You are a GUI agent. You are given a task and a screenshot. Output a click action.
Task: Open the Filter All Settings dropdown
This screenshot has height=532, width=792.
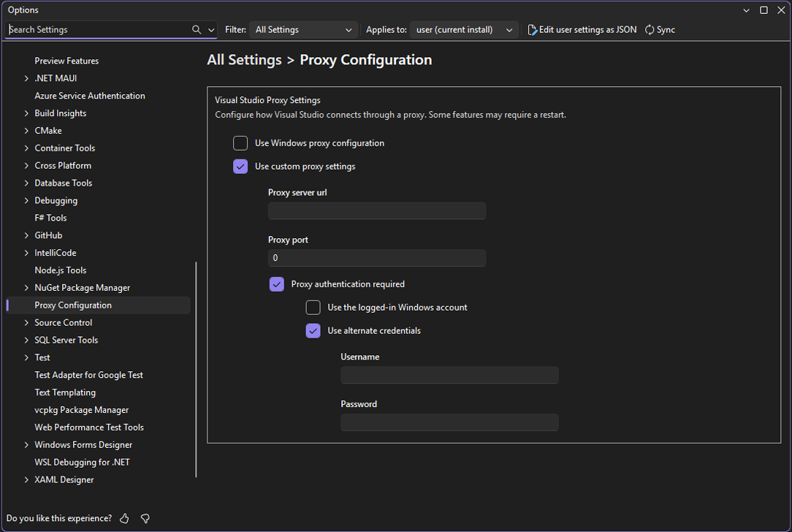click(303, 29)
